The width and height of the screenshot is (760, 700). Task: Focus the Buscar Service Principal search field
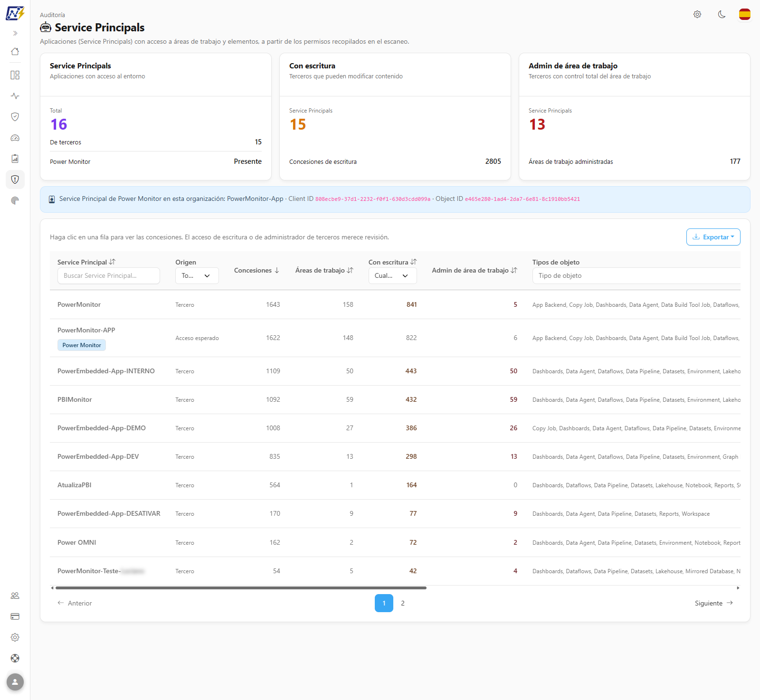pyautogui.click(x=109, y=275)
